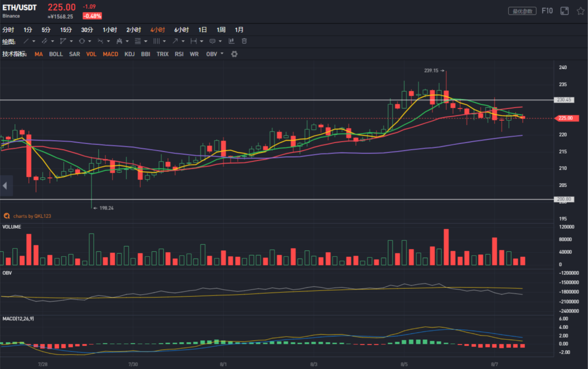Switch to 6小时 timeframe

tap(182, 30)
